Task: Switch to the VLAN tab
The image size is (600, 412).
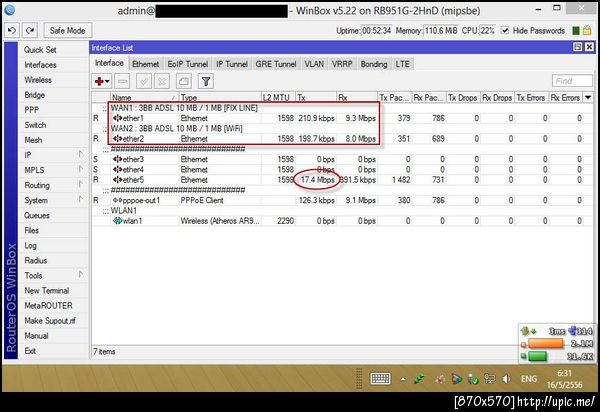Action: point(314,64)
